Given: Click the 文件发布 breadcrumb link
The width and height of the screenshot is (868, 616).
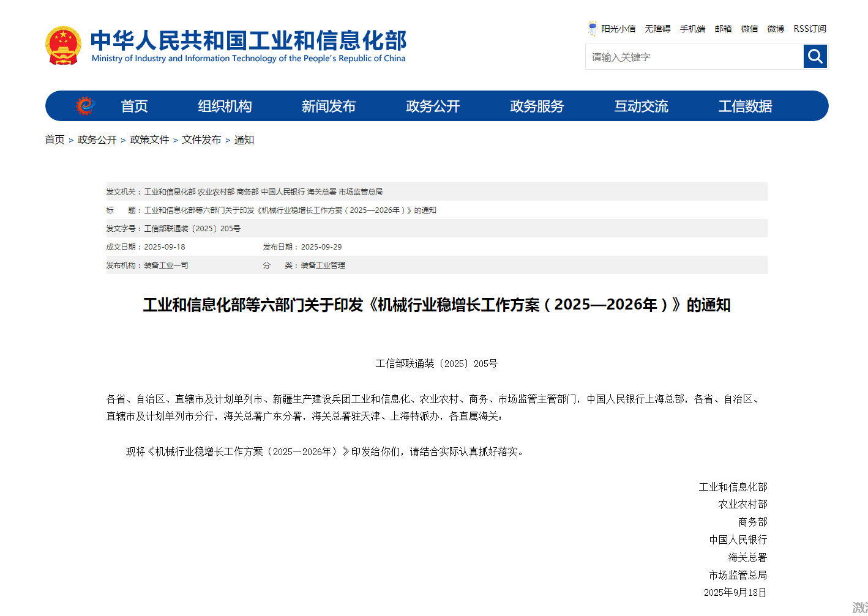Looking at the screenshot, I should point(201,139).
